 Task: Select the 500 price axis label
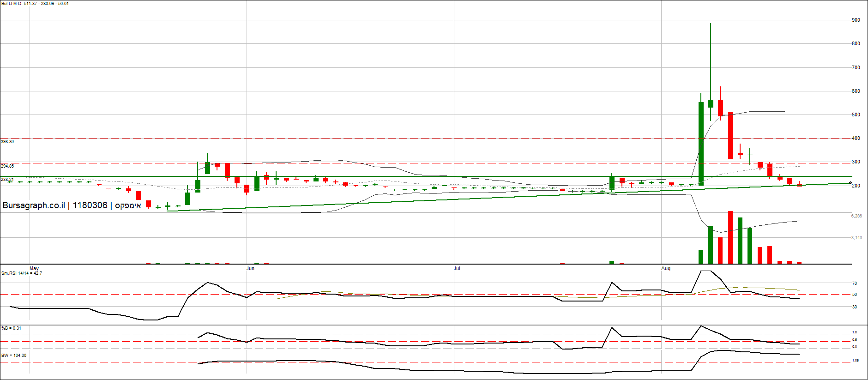[x=856, y=115]
